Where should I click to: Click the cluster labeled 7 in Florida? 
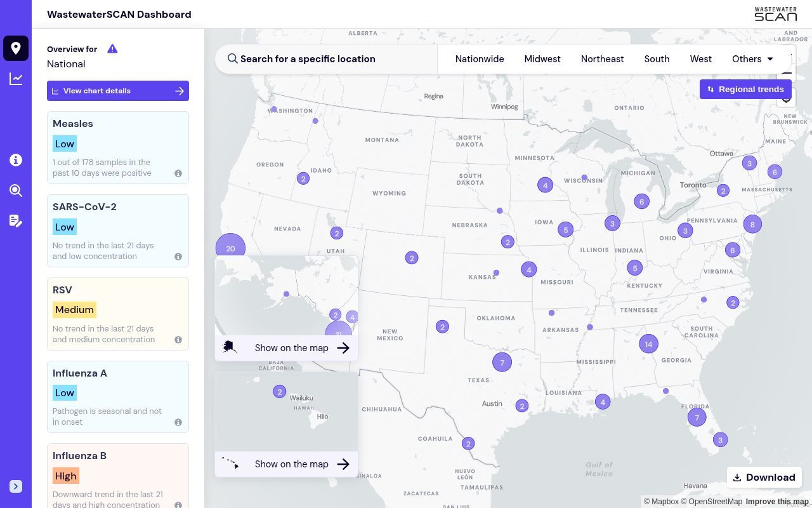pyautogui.click(x=697, y=417)
